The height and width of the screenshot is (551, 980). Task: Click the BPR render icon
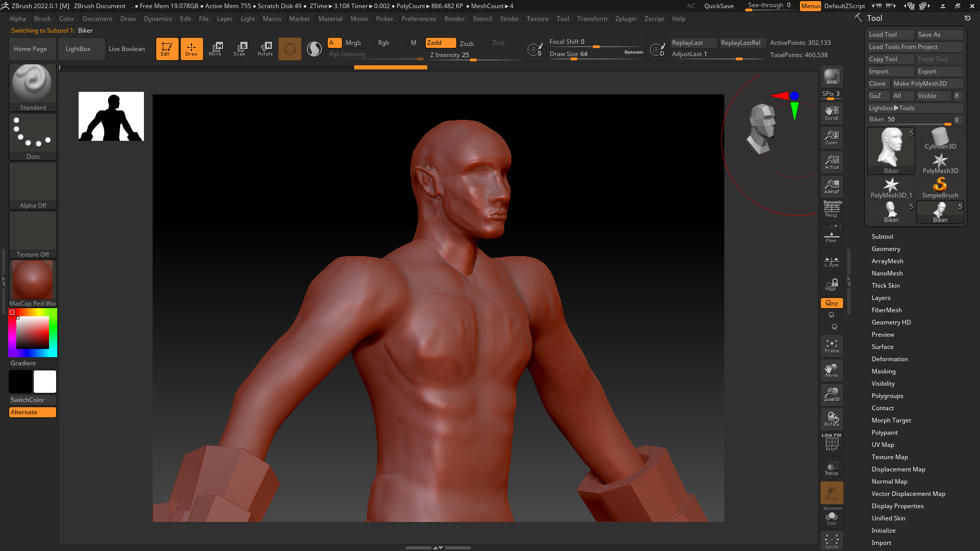pyautogui.click(x=831, y=77)
